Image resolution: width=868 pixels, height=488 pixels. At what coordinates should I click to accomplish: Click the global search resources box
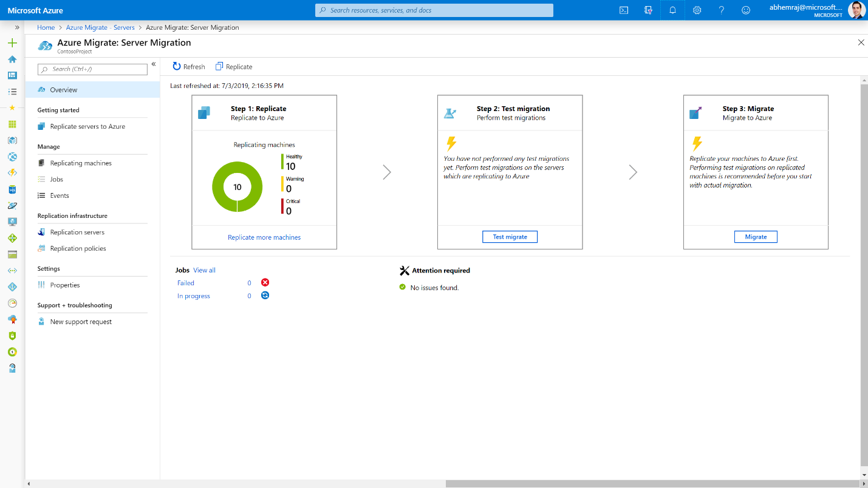(x=434, y=10)
